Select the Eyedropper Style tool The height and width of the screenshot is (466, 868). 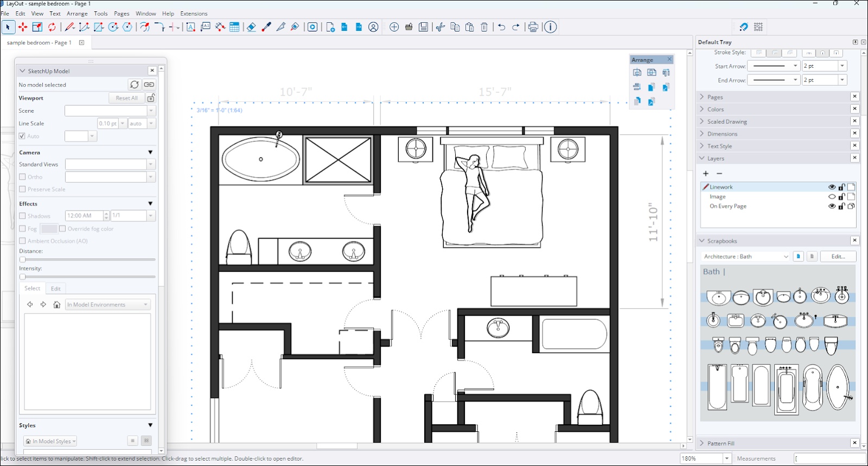pyautogui.click(x=266, y=27)
